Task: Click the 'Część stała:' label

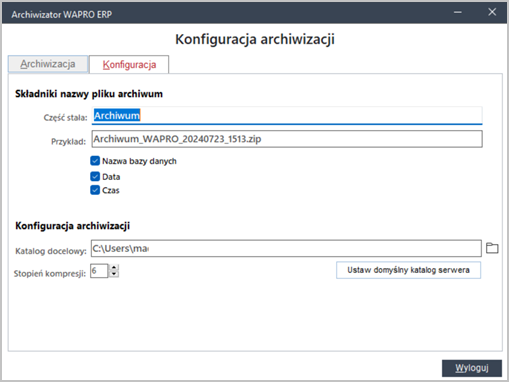Action: [65, 118]
